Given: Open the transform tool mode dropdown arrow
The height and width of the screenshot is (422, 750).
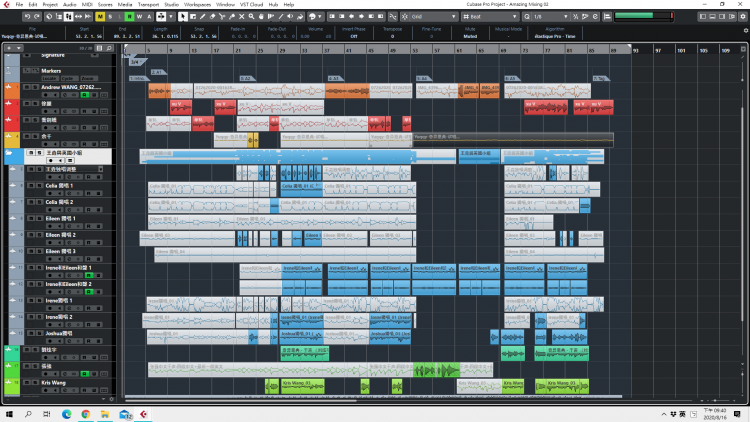Looking at the screenshot, I should (x=171, y=17).
